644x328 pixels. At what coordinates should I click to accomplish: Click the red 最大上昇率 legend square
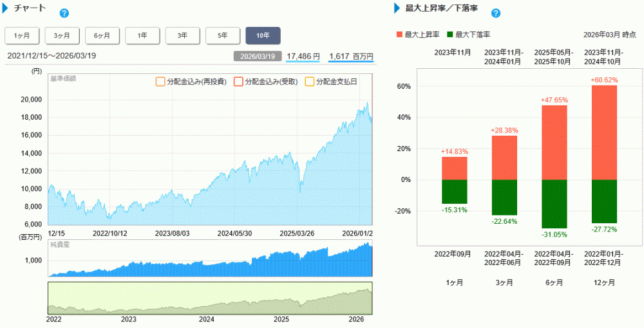(x=399, y=35)
